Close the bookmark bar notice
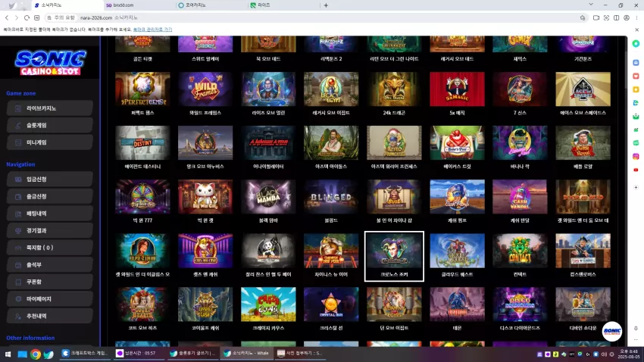Viewport: 644px width, 362px height. 636,30
